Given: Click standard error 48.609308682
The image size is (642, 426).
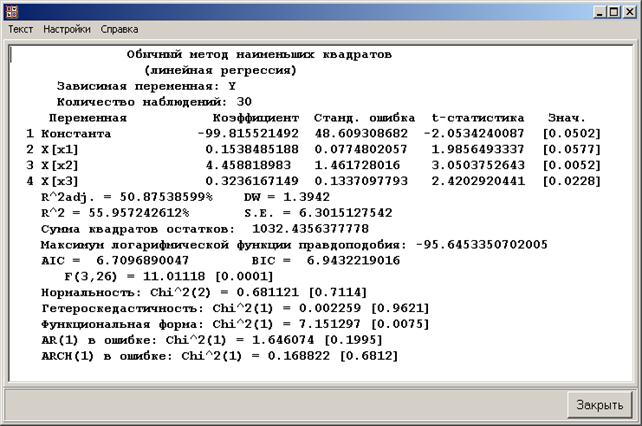Looking at the screenshot, I should coord(361,134).
